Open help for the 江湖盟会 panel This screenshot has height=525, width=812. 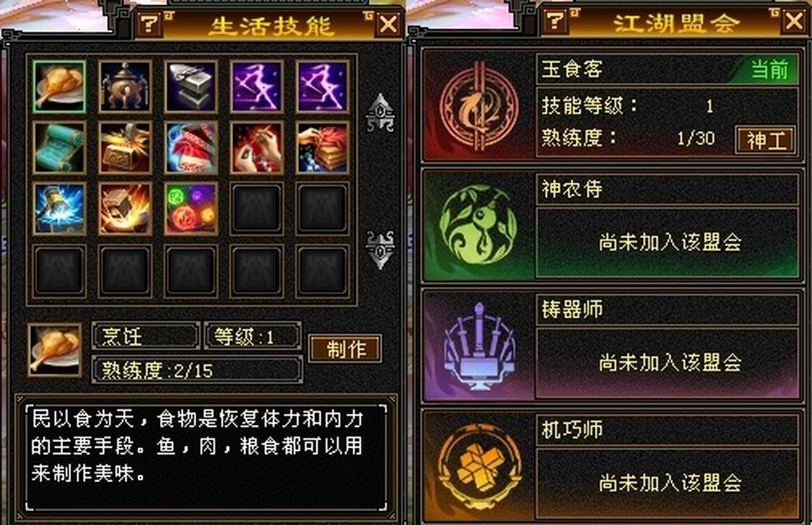pyautogui.click(x=555, y=21)
